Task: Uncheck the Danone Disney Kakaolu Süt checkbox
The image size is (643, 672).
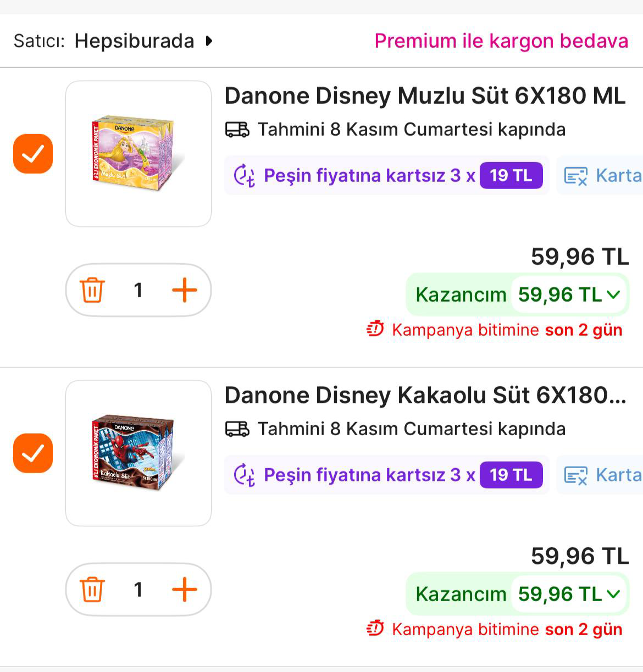Action: (33, 453)
